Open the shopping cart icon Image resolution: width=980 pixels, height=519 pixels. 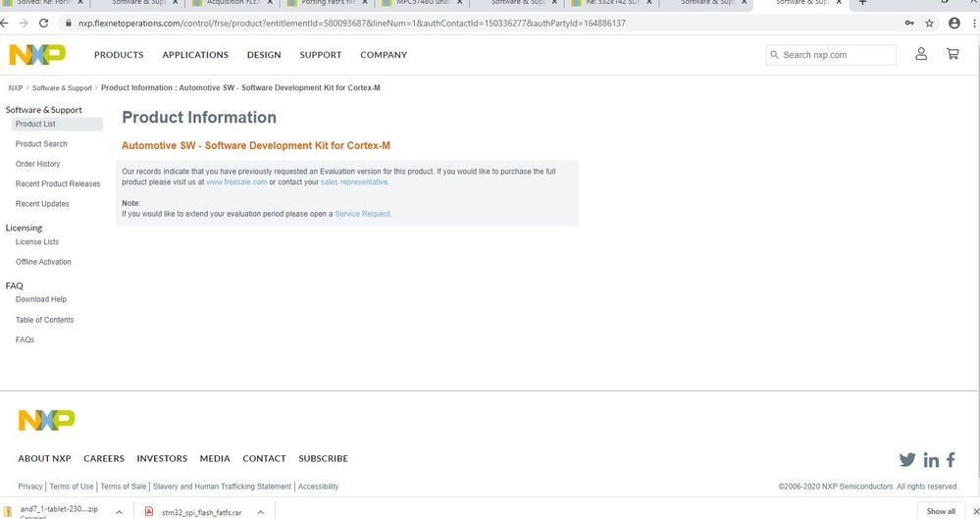(x=953, y=54)
